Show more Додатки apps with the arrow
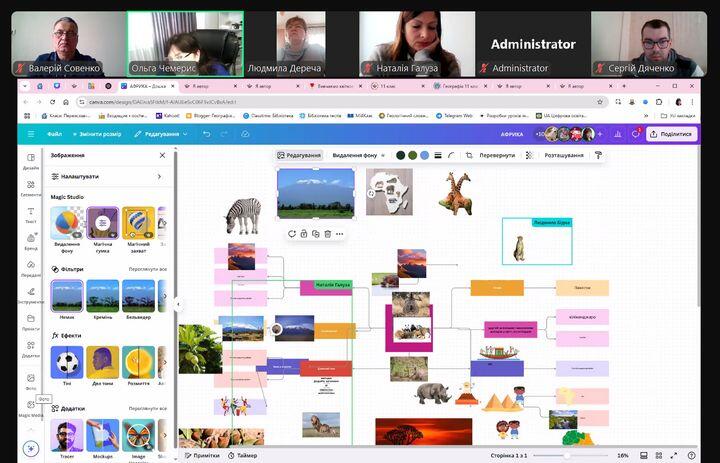This screenshot has width=720, height=463. (x=165, y=435)
